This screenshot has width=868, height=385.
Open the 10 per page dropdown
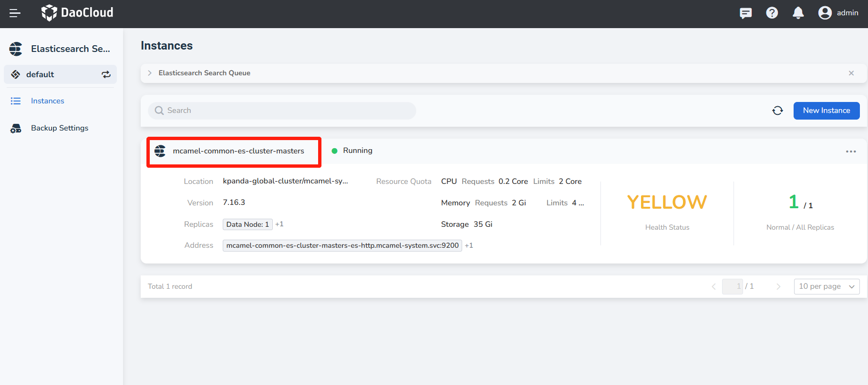click(826, 286)
